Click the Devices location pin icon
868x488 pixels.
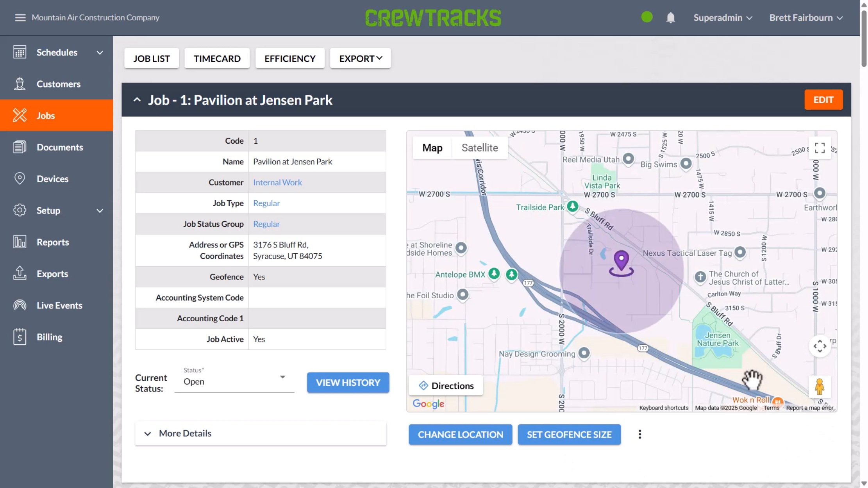(x=20, y=178)
